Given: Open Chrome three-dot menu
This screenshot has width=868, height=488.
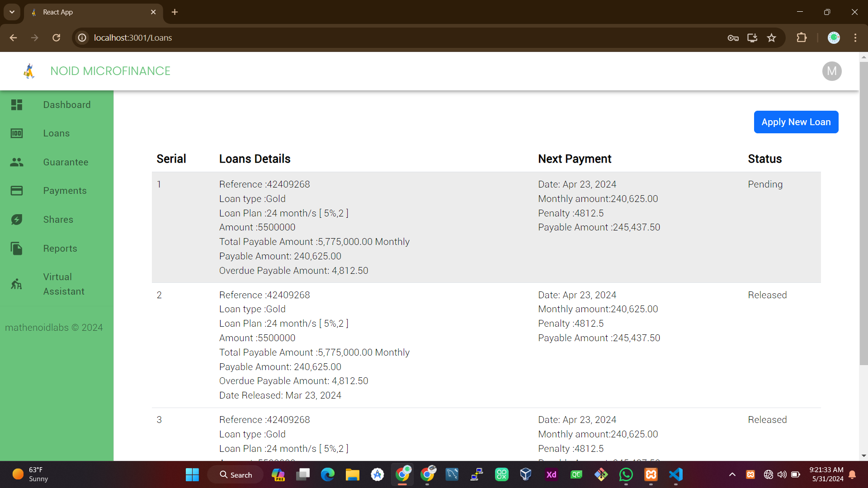Looking at the screenshot, I should [855, 38].
